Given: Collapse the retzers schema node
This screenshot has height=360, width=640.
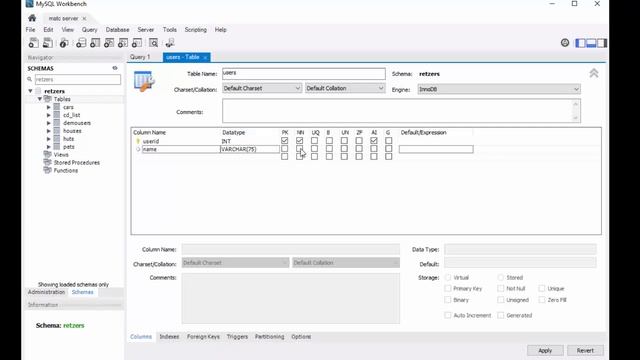Looking at the screenshot, I should tap(31, 91).
